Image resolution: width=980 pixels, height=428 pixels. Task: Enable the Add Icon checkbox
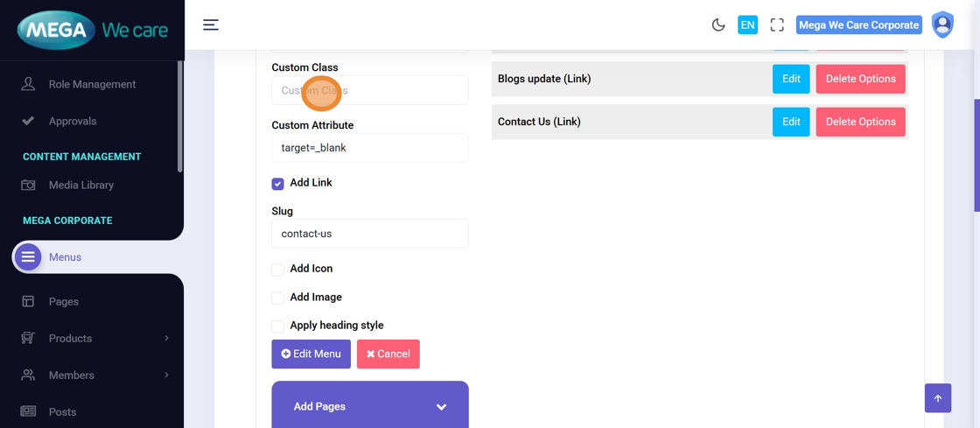click(278, 270)
